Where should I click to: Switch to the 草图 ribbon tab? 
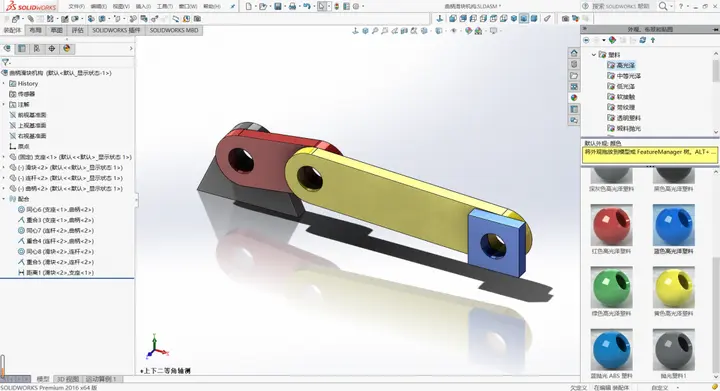point(56,30)
